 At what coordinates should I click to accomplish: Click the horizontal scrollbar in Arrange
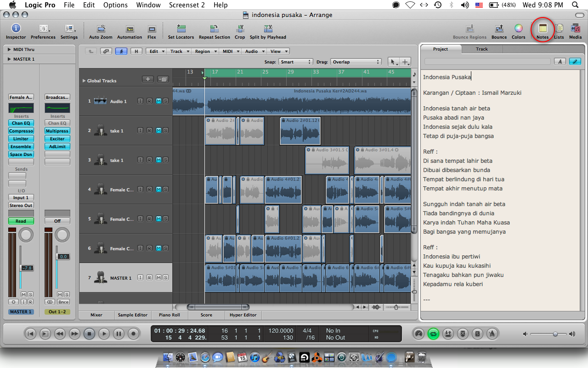[x=218, y=307]
